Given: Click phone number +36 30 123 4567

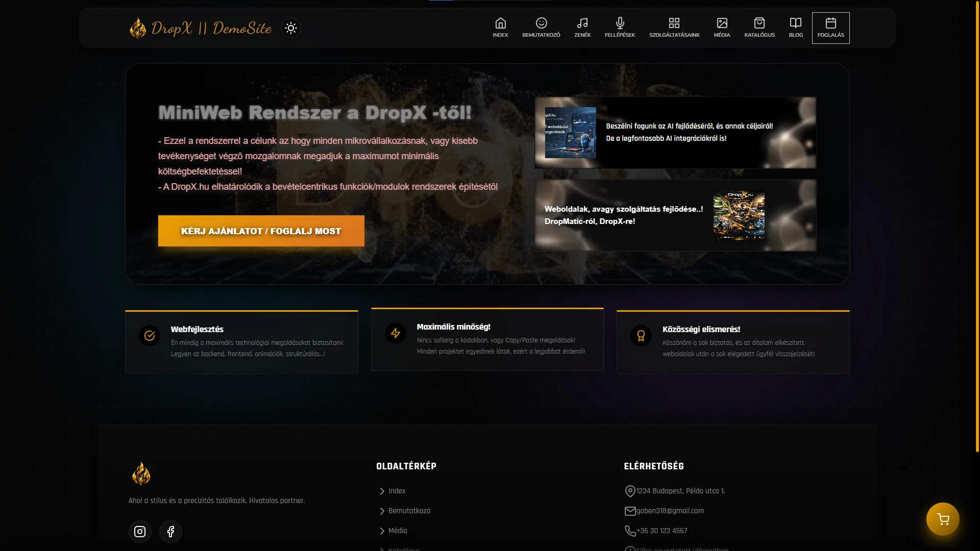Looking at the screenshot, I should (661, 531).
